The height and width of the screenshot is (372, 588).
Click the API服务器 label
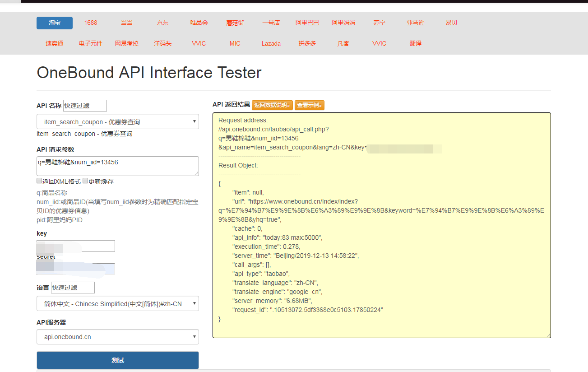(x=51, y=322)
